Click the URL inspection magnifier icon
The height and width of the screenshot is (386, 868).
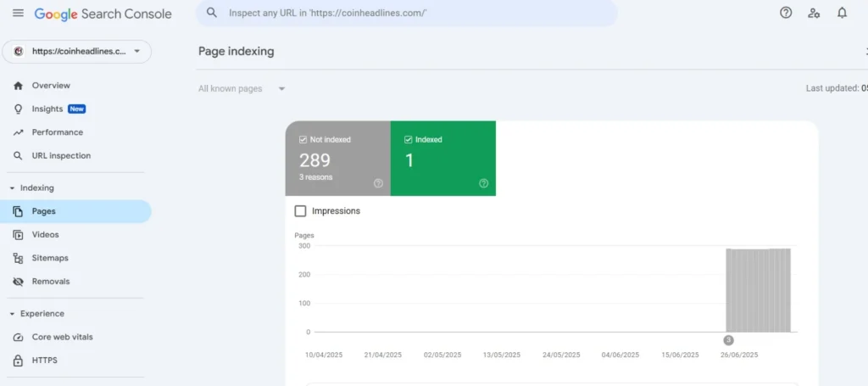pos(19,155)
